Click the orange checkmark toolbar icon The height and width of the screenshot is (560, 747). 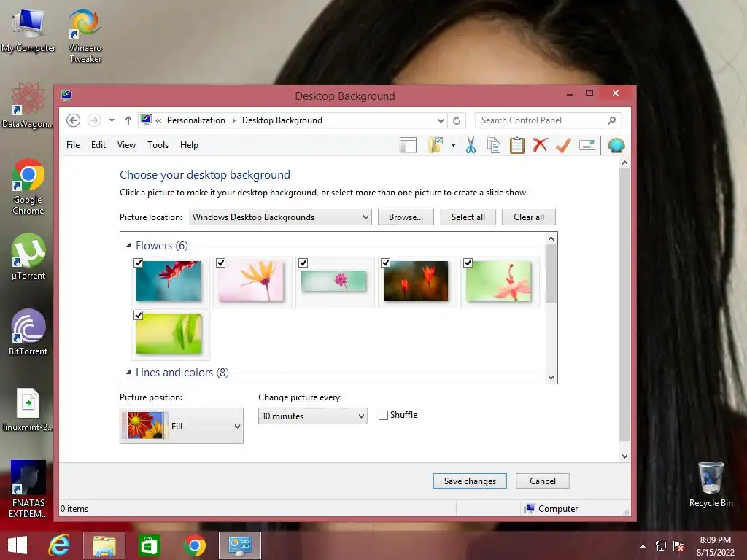[x=563, y=145]
